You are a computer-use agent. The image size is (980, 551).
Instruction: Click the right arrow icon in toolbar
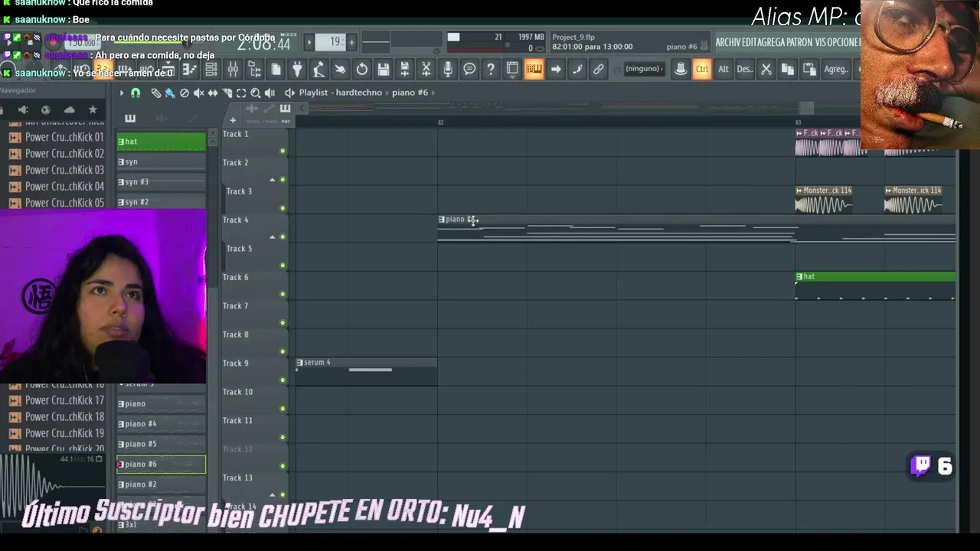[556, 70]
